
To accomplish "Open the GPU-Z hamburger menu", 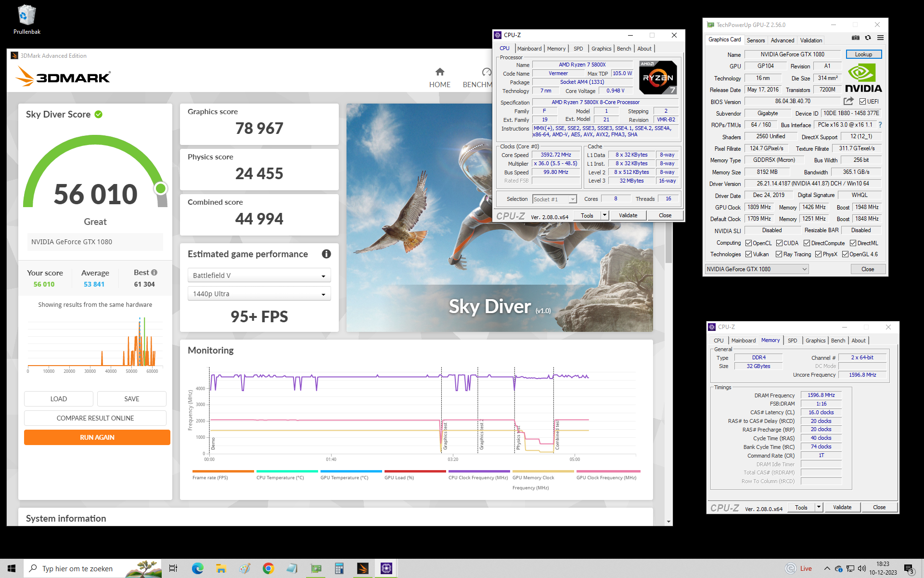I will [x=880, y=38].
